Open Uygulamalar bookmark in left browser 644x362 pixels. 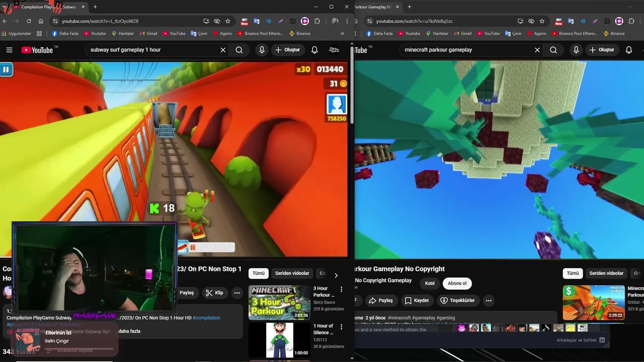[16, 34]
